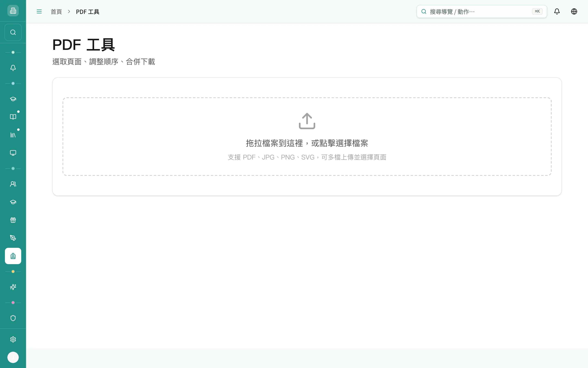Screen dimensions: 588x368
Task: Open settings gear in the sidebar
Action: pyautogui.click(x=13, y=340)
